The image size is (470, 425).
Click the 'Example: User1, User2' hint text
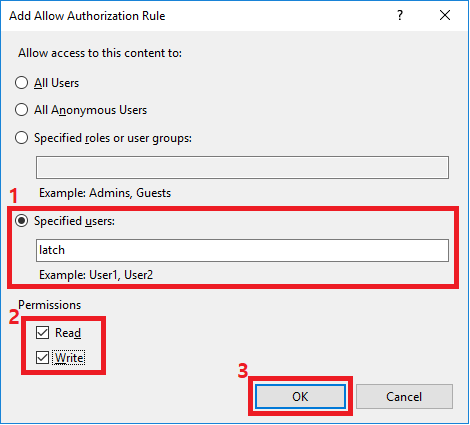tap(96, 275)
